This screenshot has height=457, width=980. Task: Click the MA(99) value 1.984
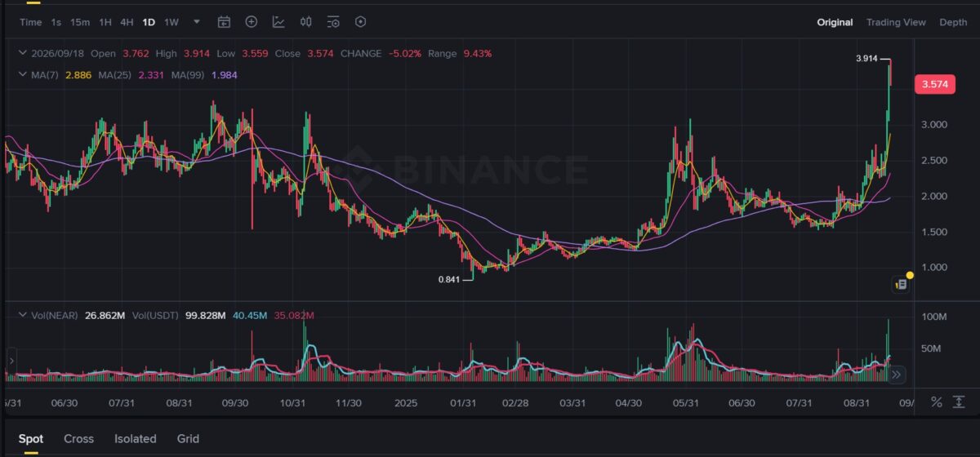click(225, 74)
